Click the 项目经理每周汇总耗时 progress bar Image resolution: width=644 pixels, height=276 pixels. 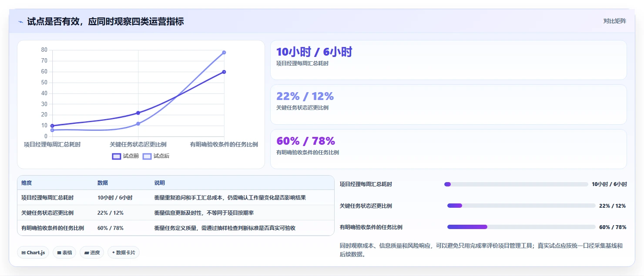516,184
